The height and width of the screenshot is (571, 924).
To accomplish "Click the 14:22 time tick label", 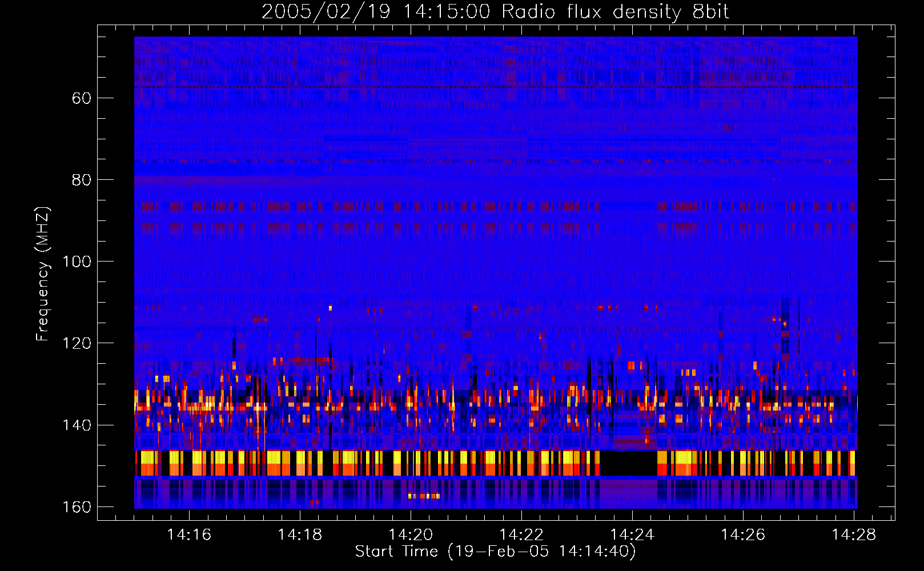I will [521, 534].
